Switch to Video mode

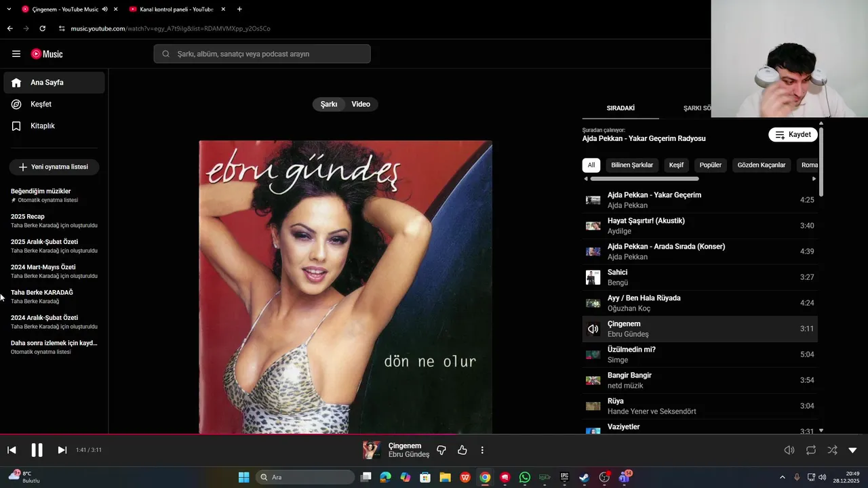361,104
